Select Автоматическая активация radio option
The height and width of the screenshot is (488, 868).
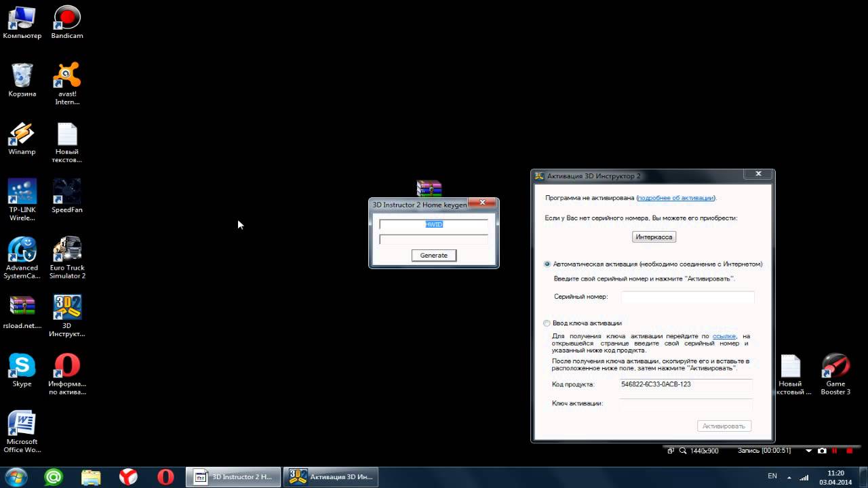(547, 264)
